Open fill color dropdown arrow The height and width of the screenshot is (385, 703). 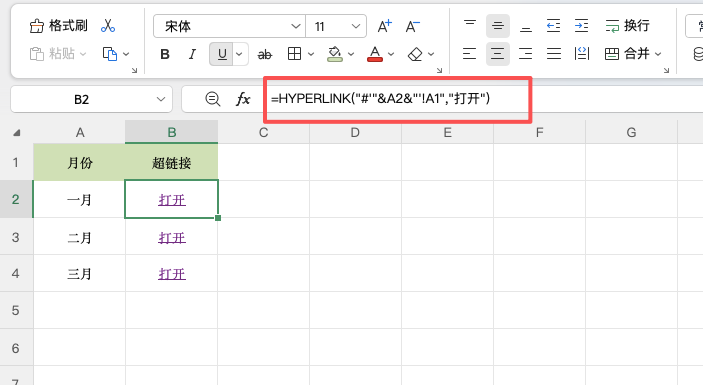pos(351,54)
